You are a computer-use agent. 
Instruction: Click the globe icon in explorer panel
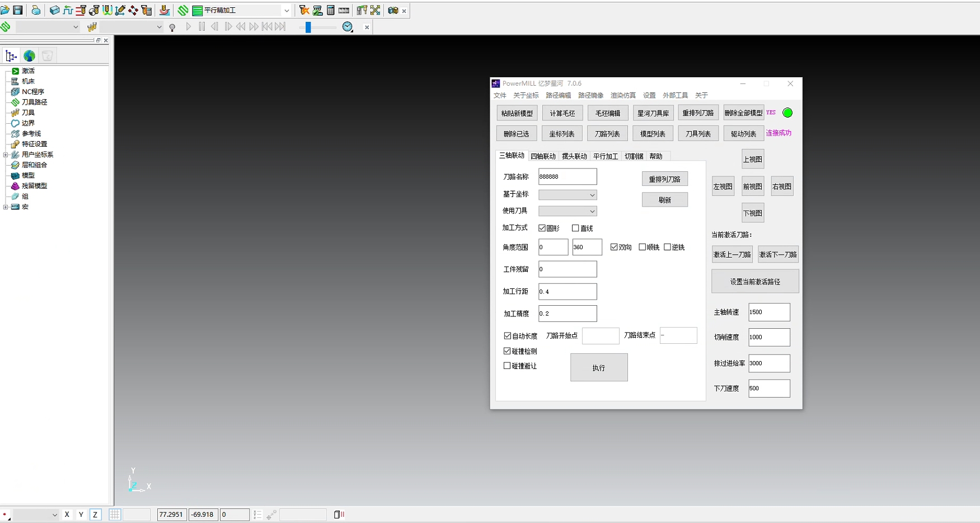[x=29, y=55]
